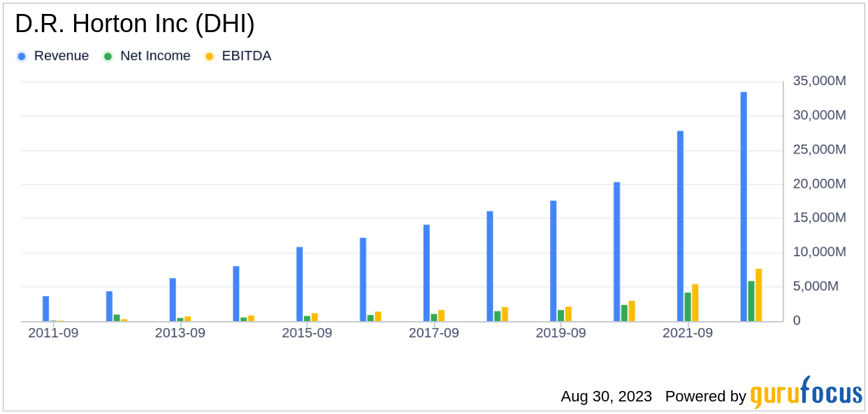The width and height of the screenshot is (868, 414).
Task: Click the green Net Income bar for 2017-09
Action: coord(434,318)
